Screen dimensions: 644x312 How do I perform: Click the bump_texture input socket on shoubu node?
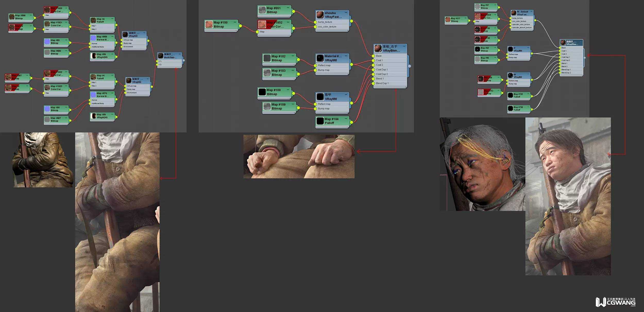pos(315,22)
